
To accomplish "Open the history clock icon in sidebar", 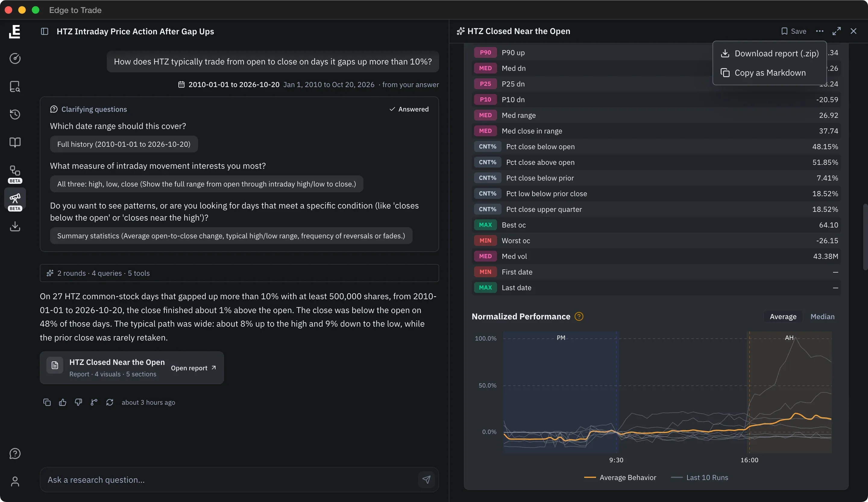I will pyautogui.click(x=15, y=114).
